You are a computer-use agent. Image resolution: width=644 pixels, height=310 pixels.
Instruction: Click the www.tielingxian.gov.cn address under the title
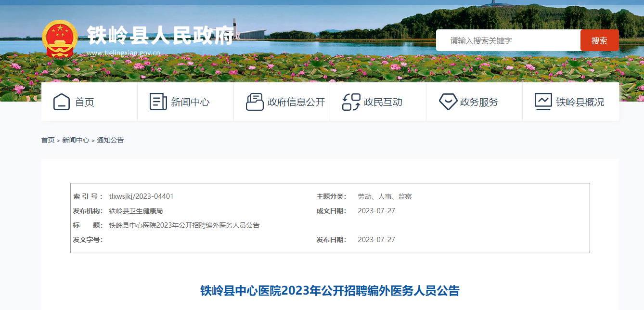(x=123, y=53)
